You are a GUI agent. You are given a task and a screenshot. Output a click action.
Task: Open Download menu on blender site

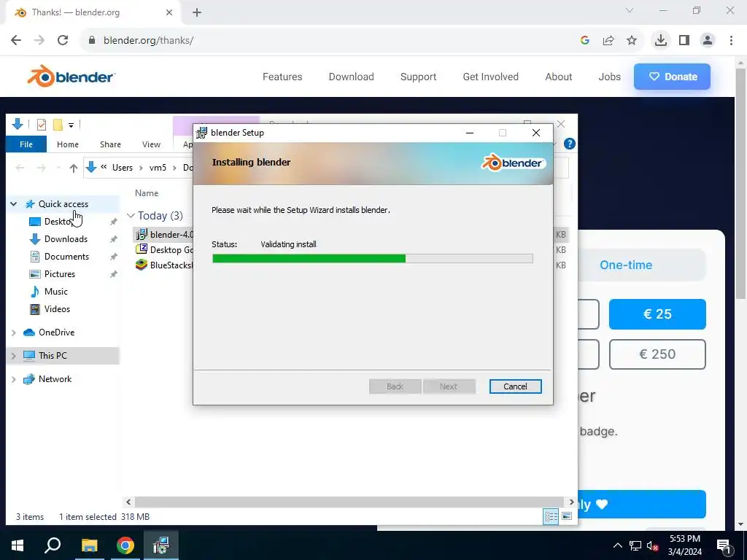(351, 77)
